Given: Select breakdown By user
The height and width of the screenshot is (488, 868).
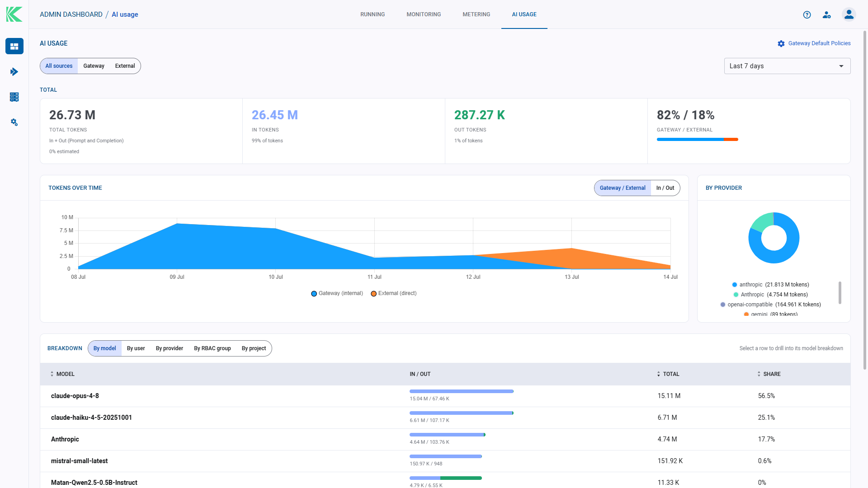Looking at the screenshot, I should (x=136, y=348).
